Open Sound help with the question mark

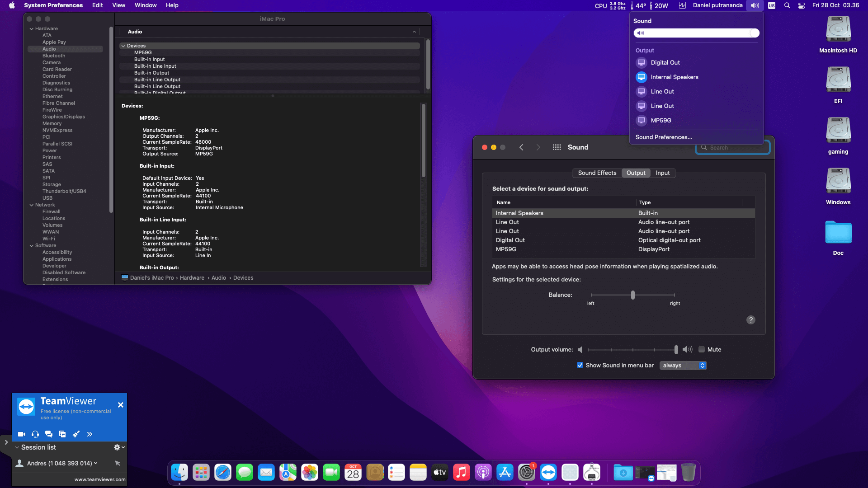(751, 320)
